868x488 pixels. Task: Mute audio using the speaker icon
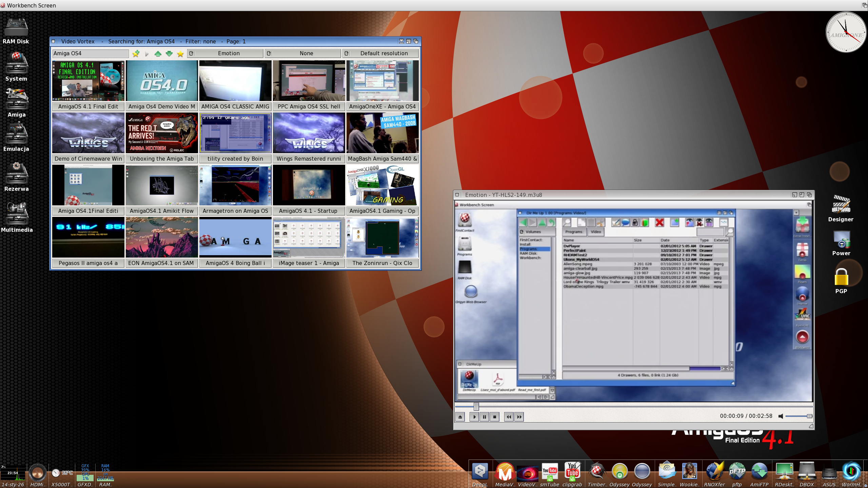[781, 416]
